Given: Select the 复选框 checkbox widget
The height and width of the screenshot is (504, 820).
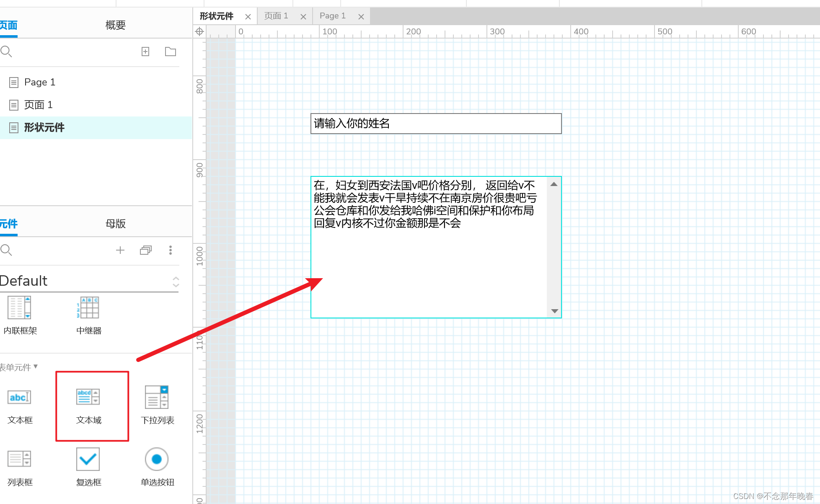Looking at the screenshot, I should [88, 459].
